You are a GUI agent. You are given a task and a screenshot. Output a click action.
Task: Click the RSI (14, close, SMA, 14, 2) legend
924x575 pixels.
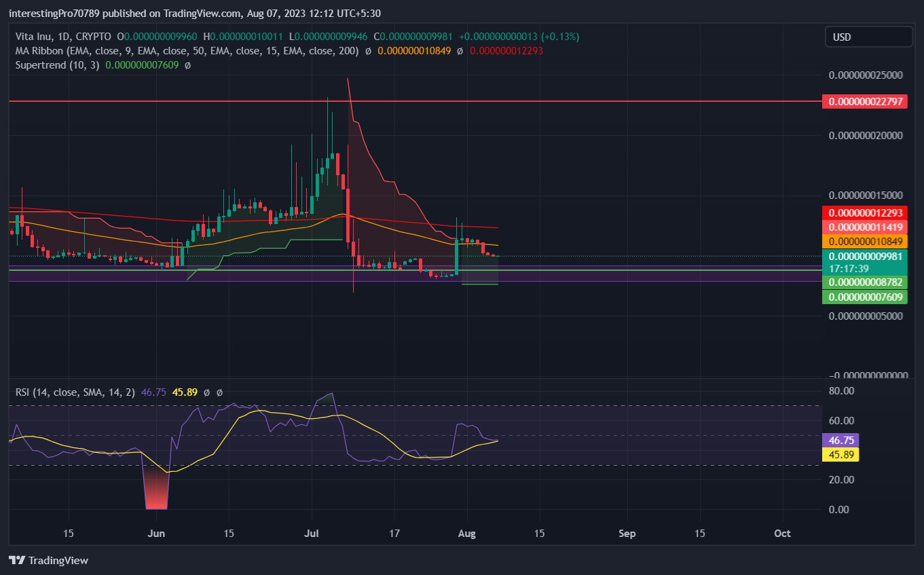(76, 392)
